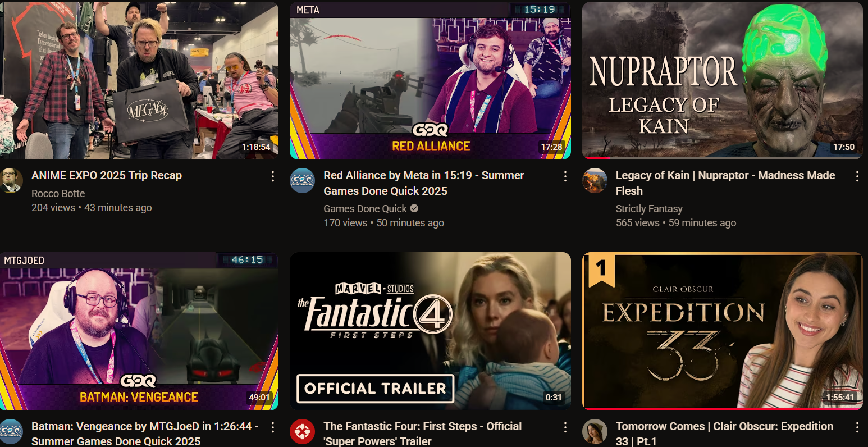Open channel avatar beside Batman: Vengeance title
The image size is (868, 447).
coord(11,431)
